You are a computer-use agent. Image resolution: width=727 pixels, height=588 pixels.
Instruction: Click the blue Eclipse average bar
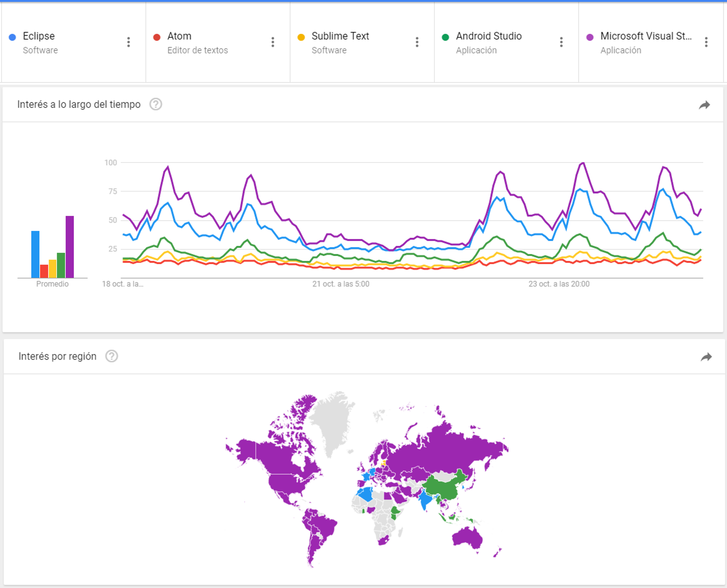[35, 254]
